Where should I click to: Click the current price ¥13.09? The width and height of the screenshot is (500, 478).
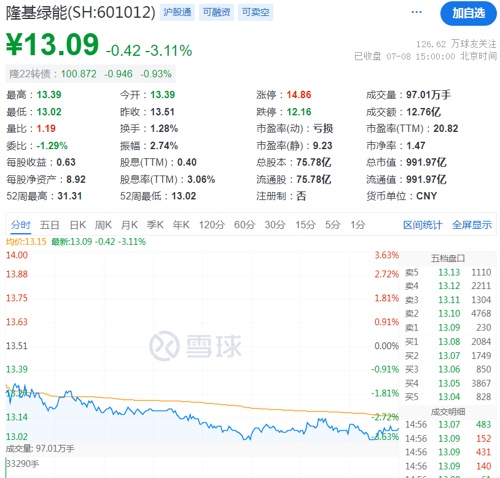52,44
